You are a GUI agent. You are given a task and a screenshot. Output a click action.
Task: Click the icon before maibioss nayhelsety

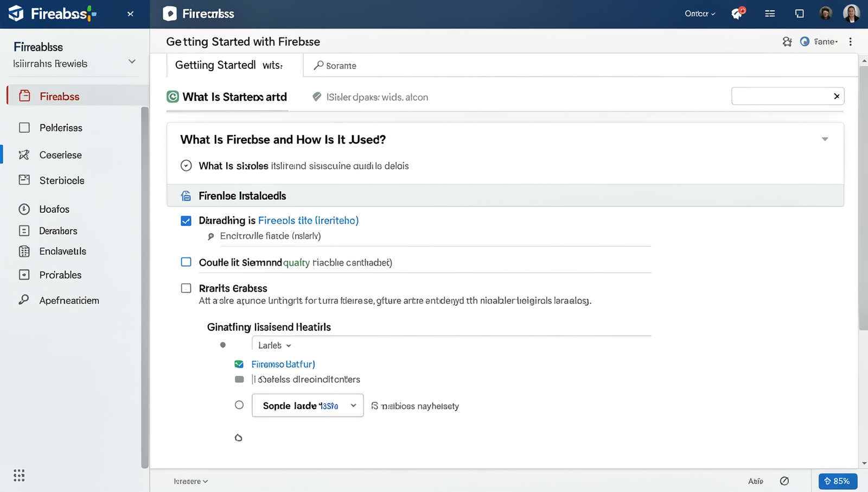click(374, 406)
